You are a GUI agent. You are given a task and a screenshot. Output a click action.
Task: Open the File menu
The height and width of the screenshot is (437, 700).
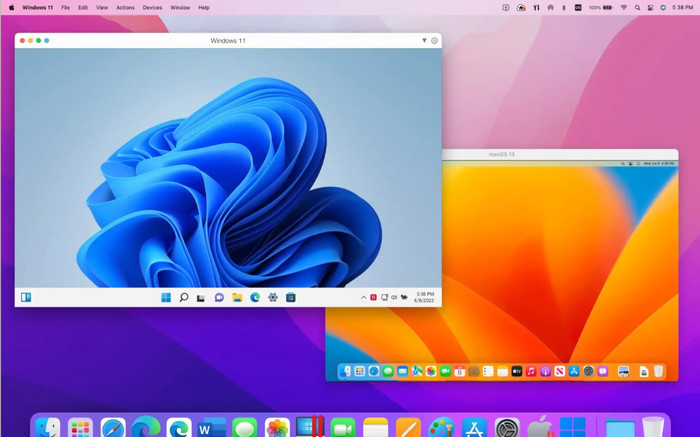pos(65,8)
